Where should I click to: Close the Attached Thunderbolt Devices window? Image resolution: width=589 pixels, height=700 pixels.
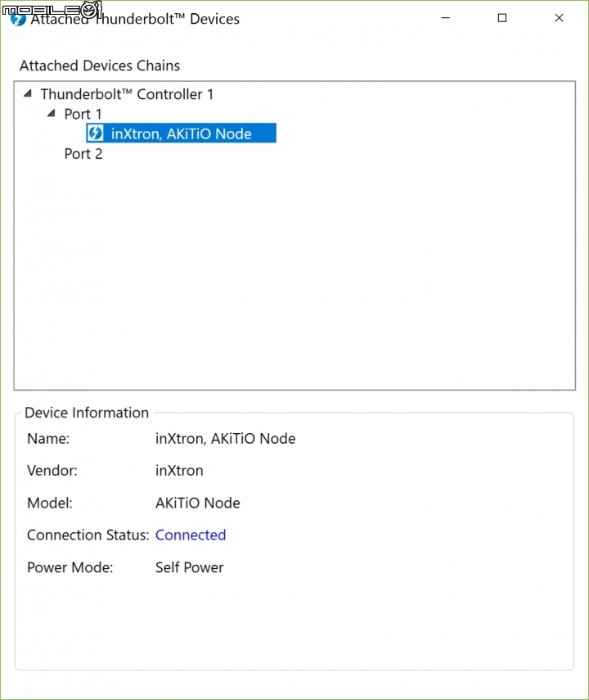click(559, 18)
